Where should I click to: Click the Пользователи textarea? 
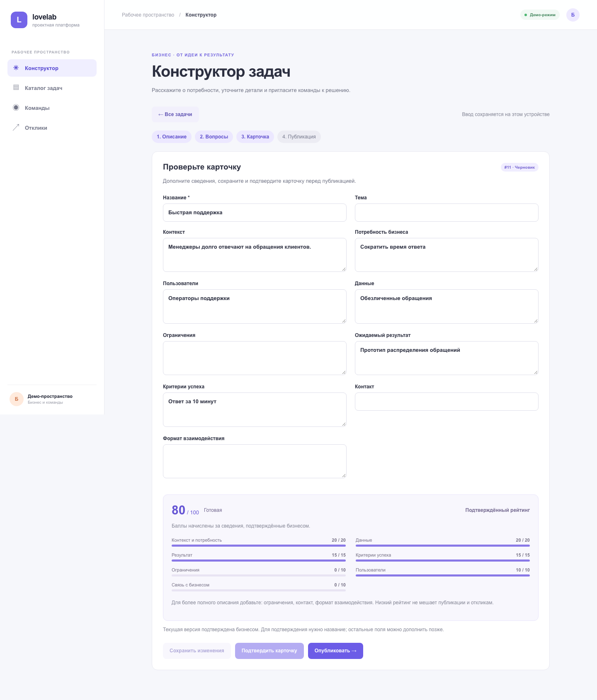[255, 306]
